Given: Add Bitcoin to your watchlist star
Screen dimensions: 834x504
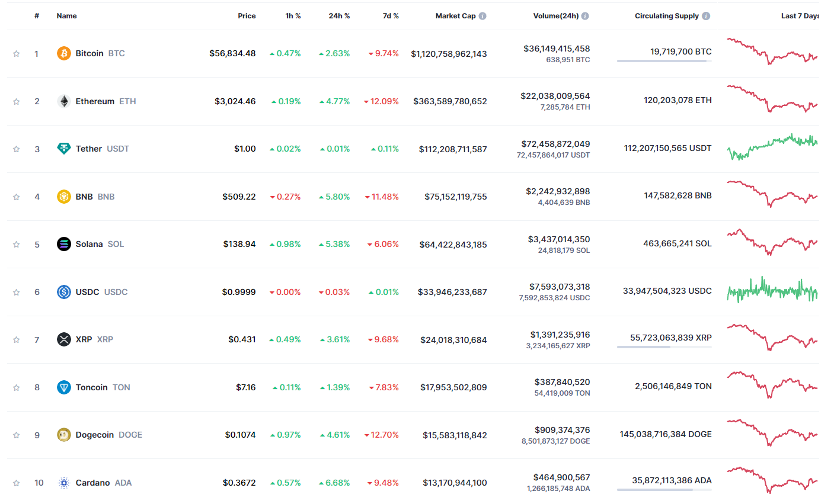Looking at the screenshot, I should tap(16, 53).
